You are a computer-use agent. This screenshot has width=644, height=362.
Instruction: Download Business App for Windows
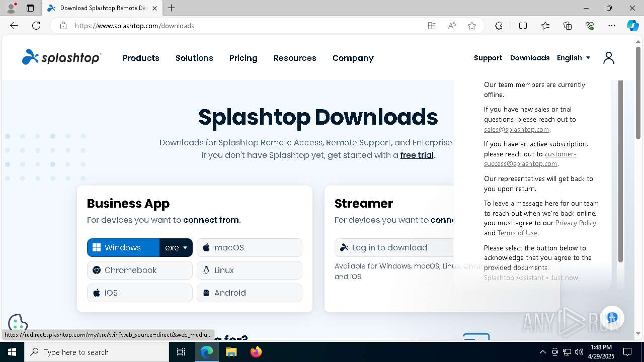pos(123,247)
